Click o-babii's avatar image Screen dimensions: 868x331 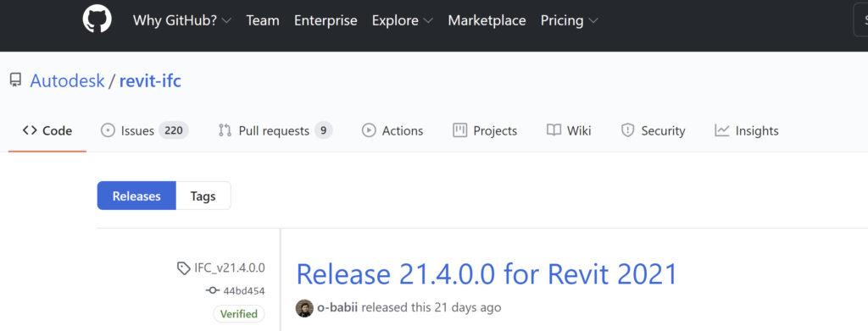click(x=304, y=308)
